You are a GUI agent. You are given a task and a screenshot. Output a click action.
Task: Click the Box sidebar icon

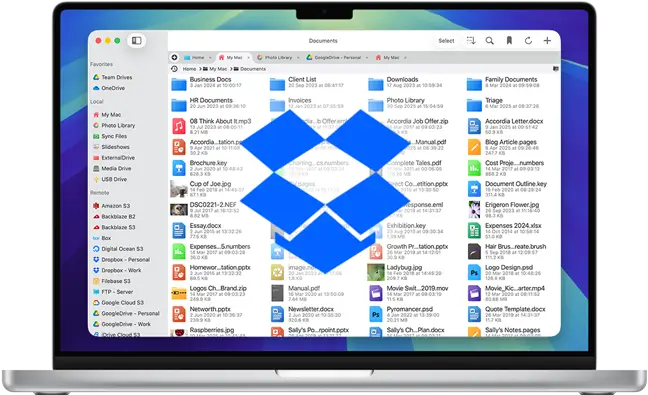96,238
